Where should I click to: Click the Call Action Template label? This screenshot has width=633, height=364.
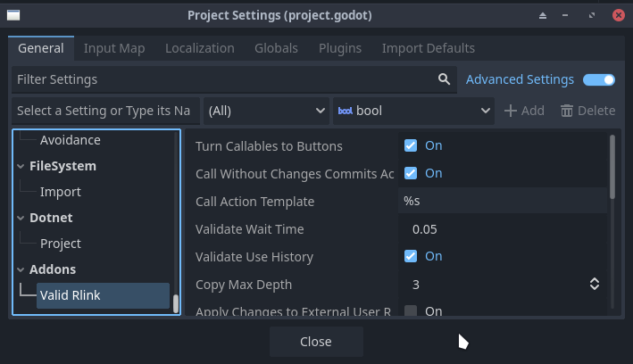pos(254,202)
